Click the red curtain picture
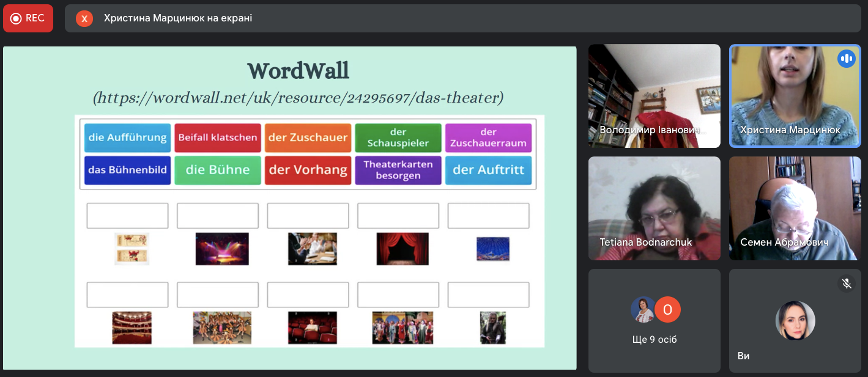868x377 pixels. (x=402, y=249)
